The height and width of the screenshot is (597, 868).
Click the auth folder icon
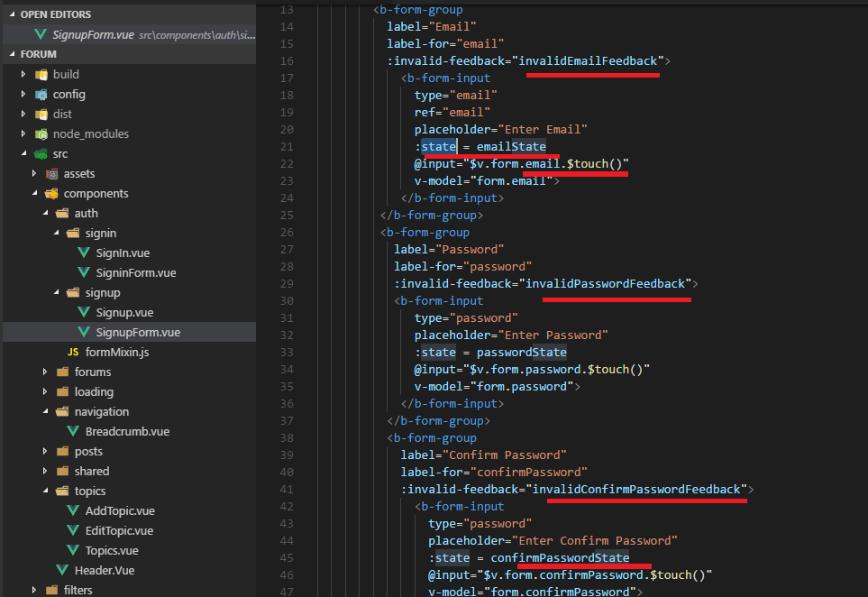pyautogui.click(x=62, y=213)
